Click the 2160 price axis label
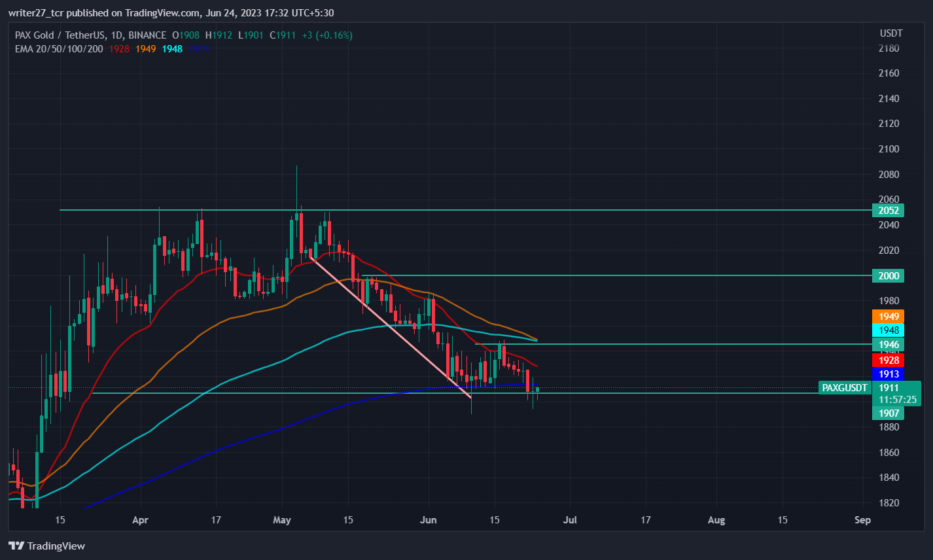The width and height of the screenshot is (933, 560). [x=889, y=73]
